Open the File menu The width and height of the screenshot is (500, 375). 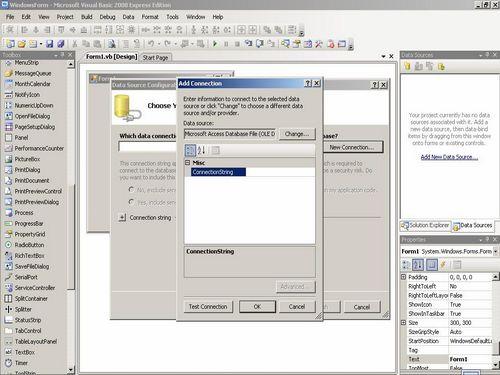[10, 17]
